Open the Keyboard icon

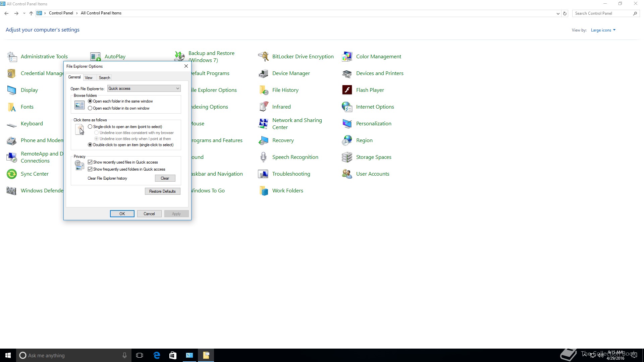coord(12,125)
